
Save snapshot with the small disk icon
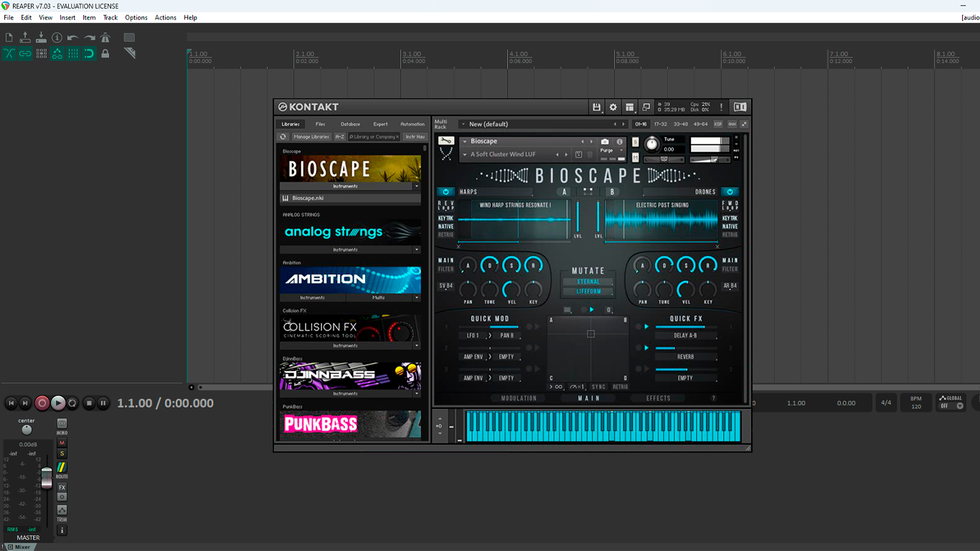click(578, 154)
